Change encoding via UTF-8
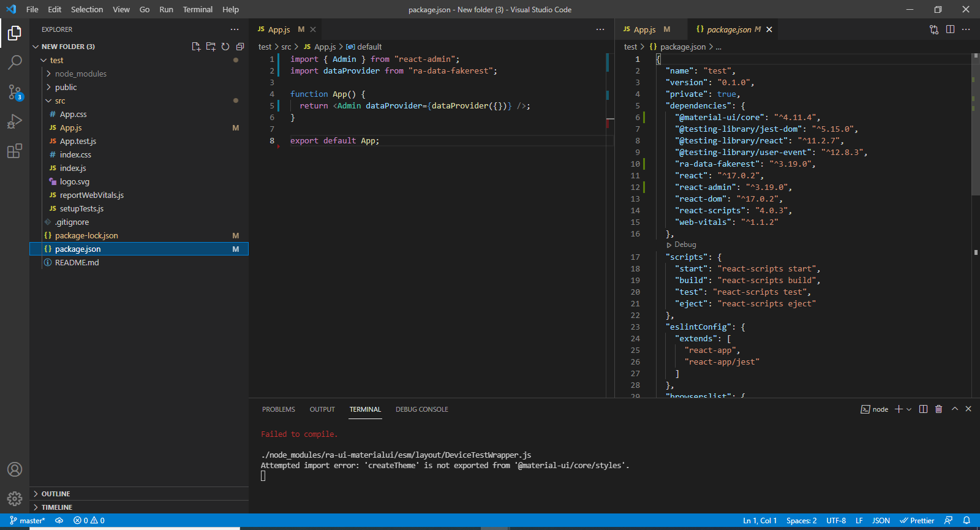Image resolution: width=980 pixels, height=530 pixels. (x=836, y=521)
